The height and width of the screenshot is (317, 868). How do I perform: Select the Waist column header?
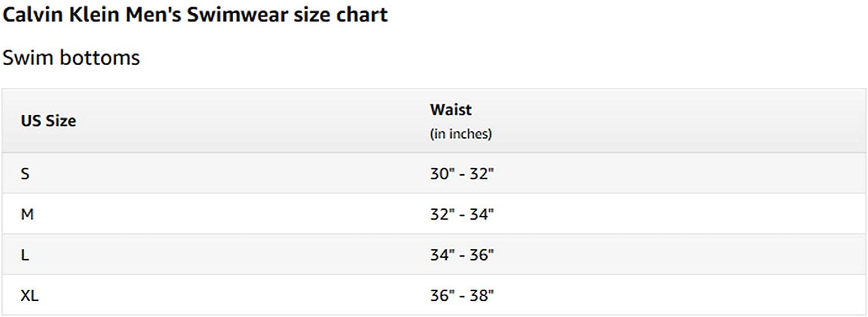(451, 109)
